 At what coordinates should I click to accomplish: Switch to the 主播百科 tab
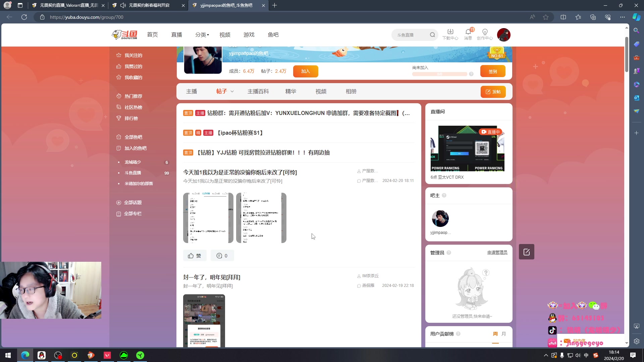pyautogui.click(x=258, y=92)
